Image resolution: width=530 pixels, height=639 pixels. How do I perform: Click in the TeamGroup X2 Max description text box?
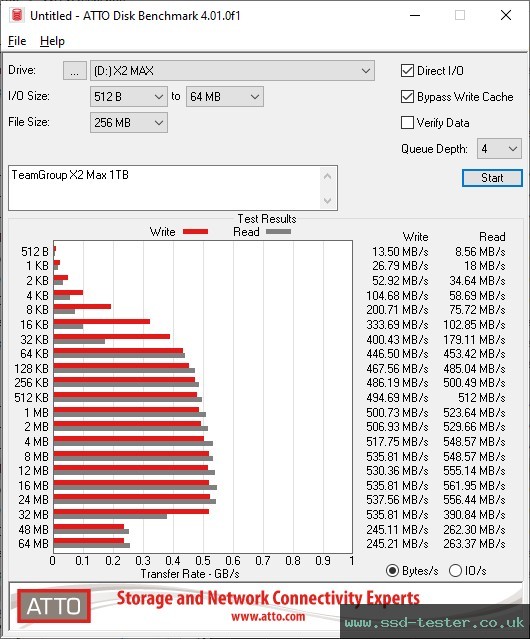(165, 188)
